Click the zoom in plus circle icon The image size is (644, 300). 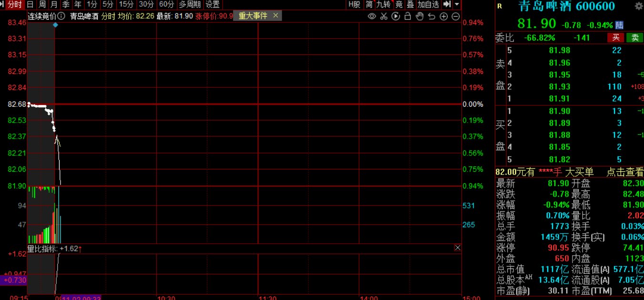(x=444, y=17)
